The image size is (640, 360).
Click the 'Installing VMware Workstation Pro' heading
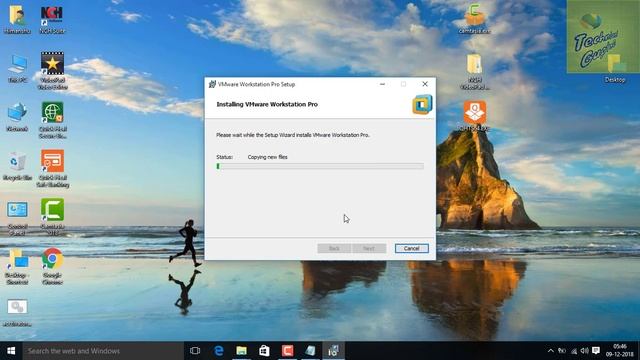[x=267, y=104]
